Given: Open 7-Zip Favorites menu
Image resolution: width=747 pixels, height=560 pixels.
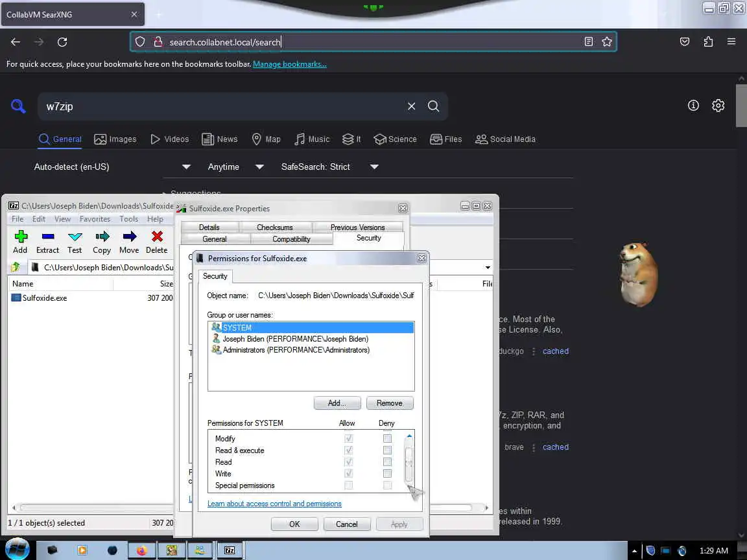Looking at the screenshot, I should (95, 219).
